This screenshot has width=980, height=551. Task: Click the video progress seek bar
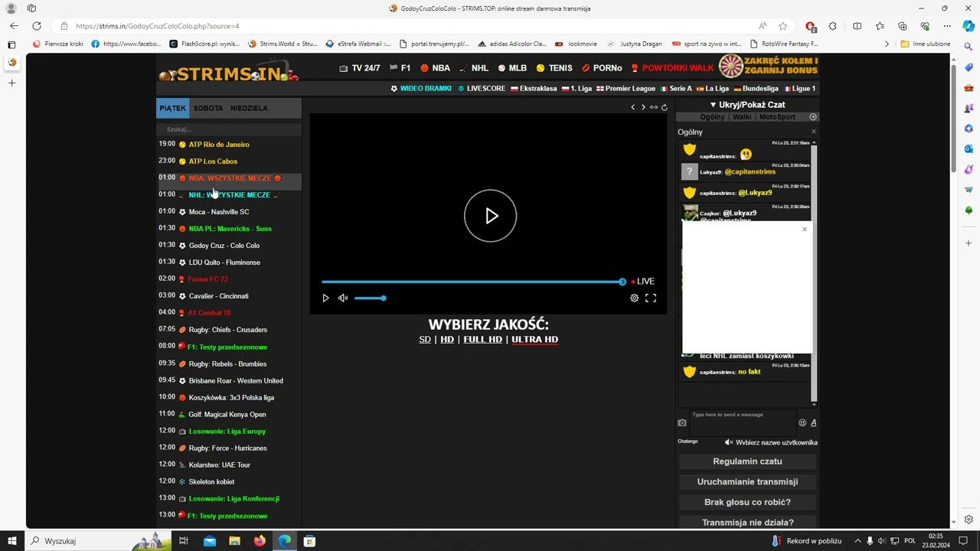(472, 282)
